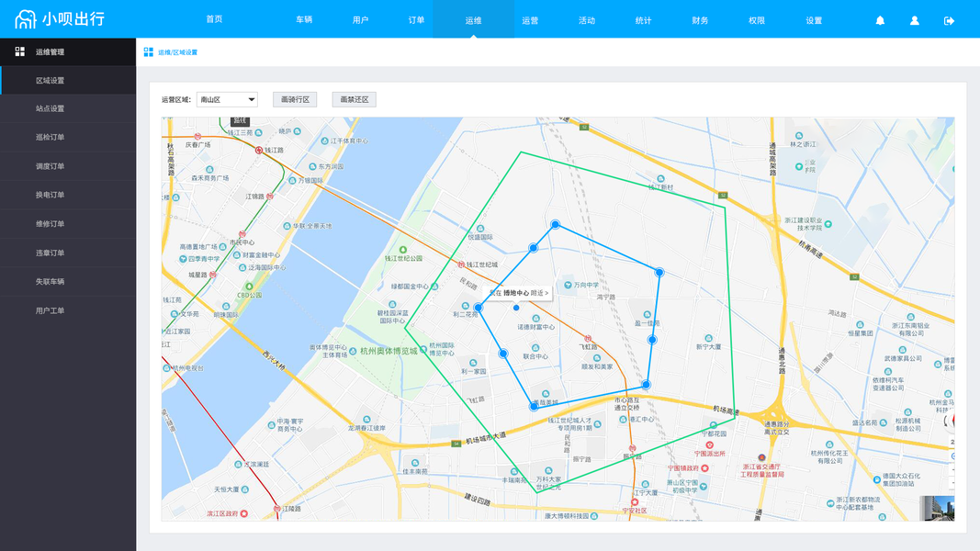Open the 设置 navigation tab
Image resolution: width=980 pixels, height=551 pixels.
pyautogui.click(x=814, y=20)
